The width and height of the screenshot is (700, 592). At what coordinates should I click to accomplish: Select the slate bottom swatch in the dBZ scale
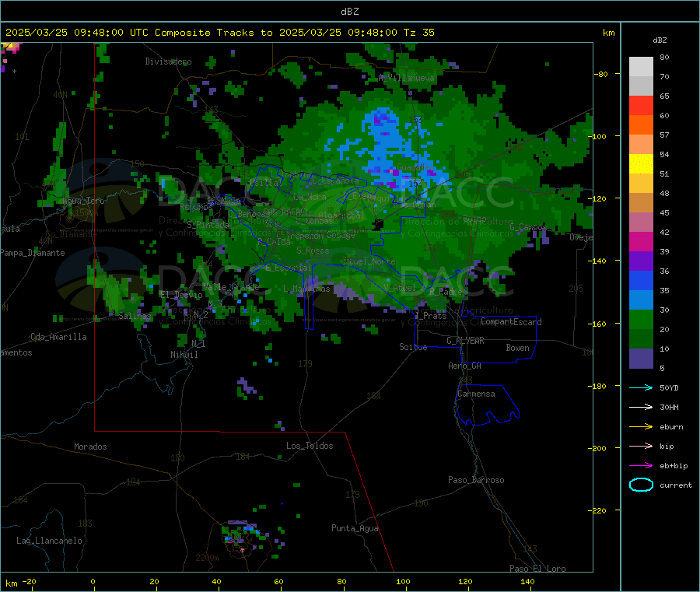(x=641, y=359)
